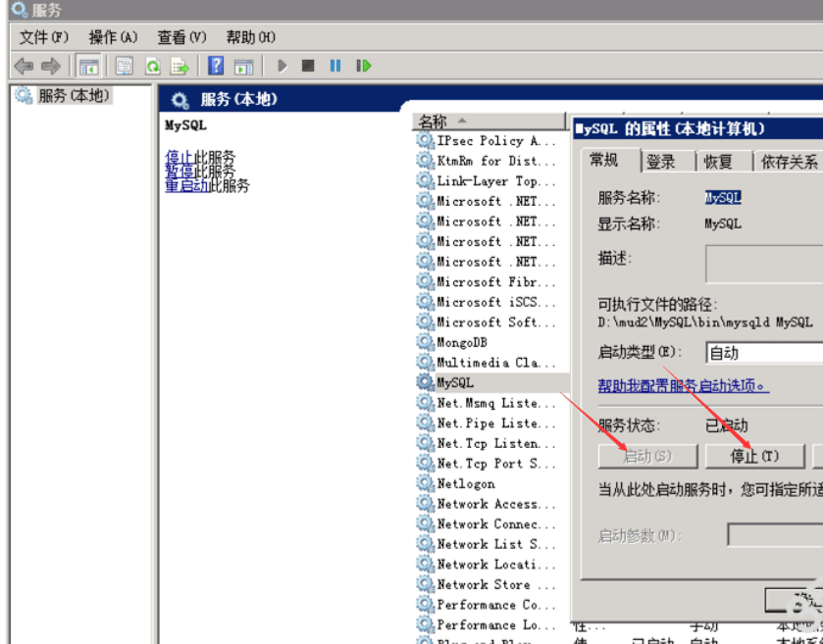823x644 pixels.
Task: Click the Pause Service toolbar icon
Action: tap(334, 66)
